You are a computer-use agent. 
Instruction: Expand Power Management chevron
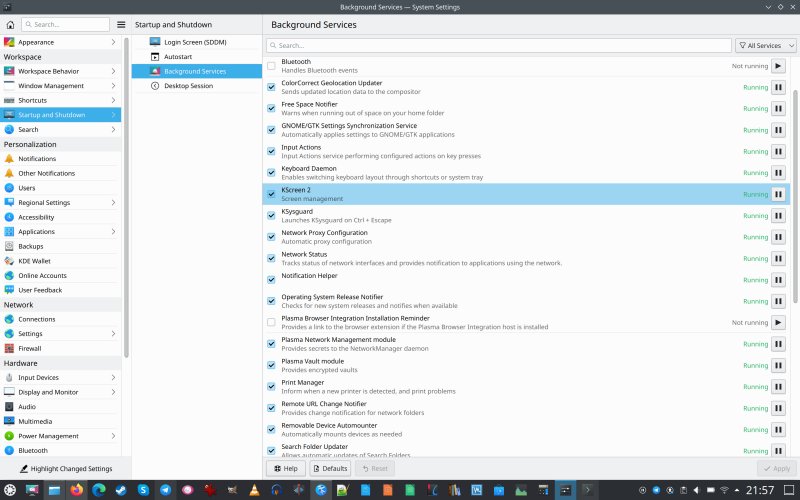coord(113,436)
